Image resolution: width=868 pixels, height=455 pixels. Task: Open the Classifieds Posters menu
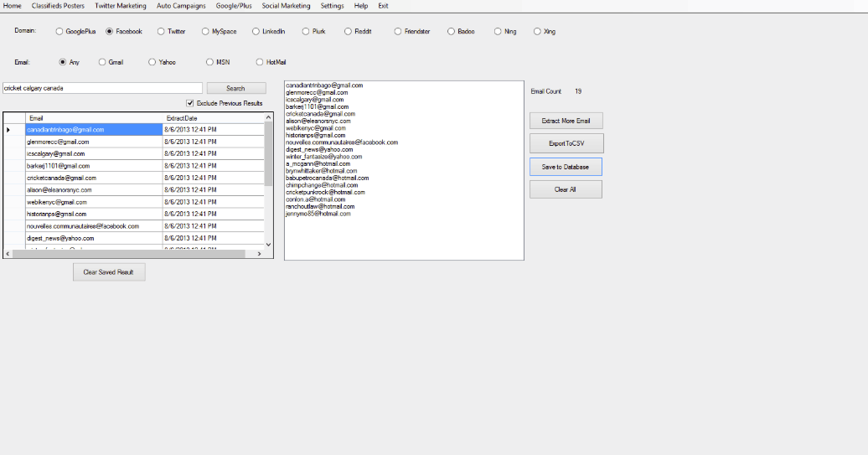pyautogui.click(x=58, y=6)
